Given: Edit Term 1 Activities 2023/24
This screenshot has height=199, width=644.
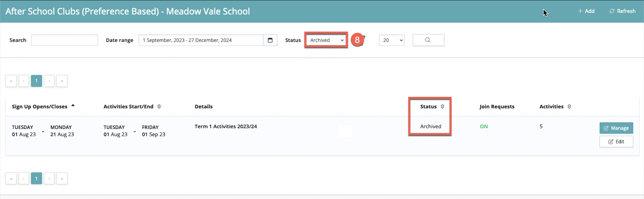Looking at the screenshot, I should pos(616,142).
